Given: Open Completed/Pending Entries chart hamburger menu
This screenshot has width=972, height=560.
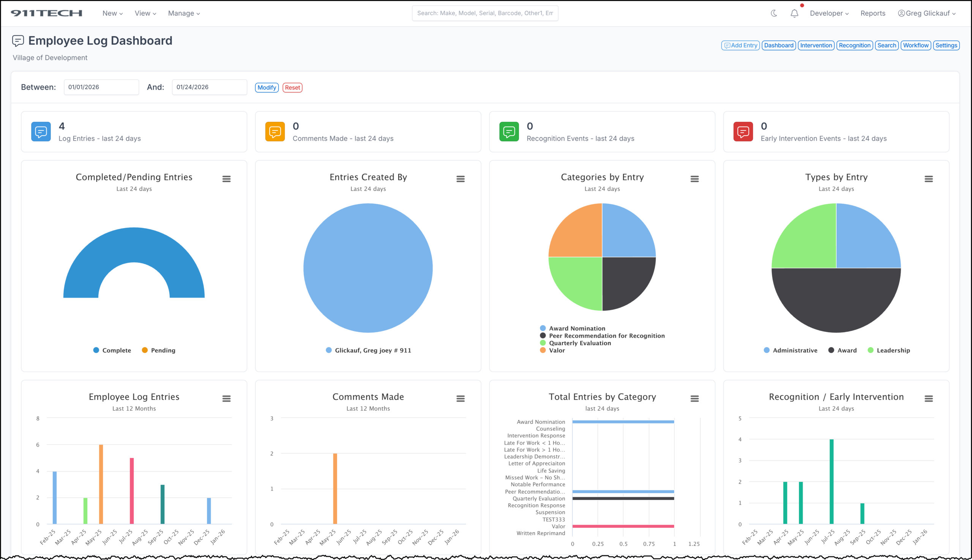Looking at the screenshot, I should point(227,179).
